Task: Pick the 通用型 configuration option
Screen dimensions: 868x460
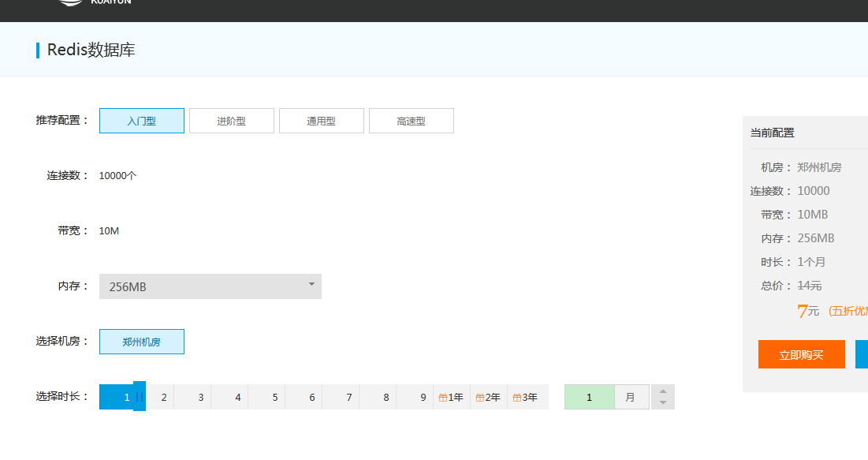Action: point(321,121)
